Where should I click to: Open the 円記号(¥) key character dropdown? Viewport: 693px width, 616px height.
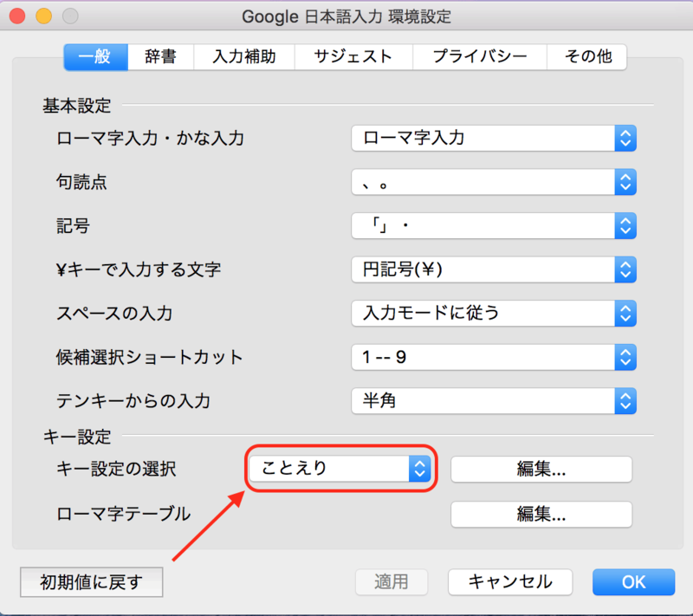click(x=494, y=269)
